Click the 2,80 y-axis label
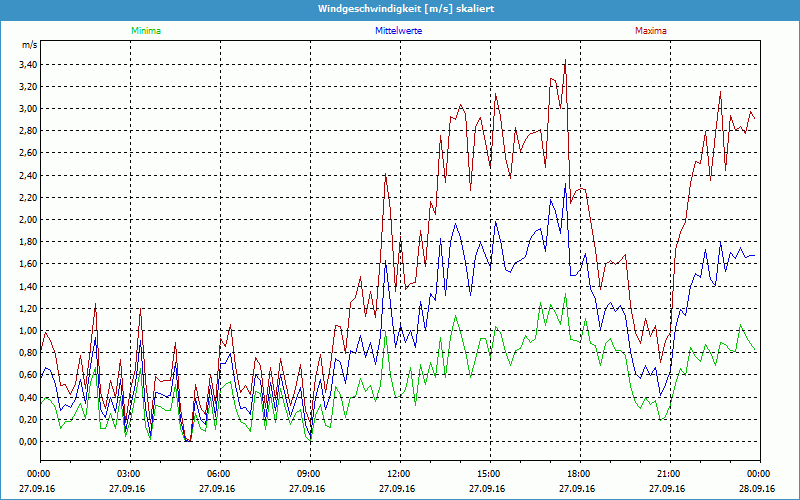Image resolution: width=800 pixels, height=500 pixels. pos(27,131)
